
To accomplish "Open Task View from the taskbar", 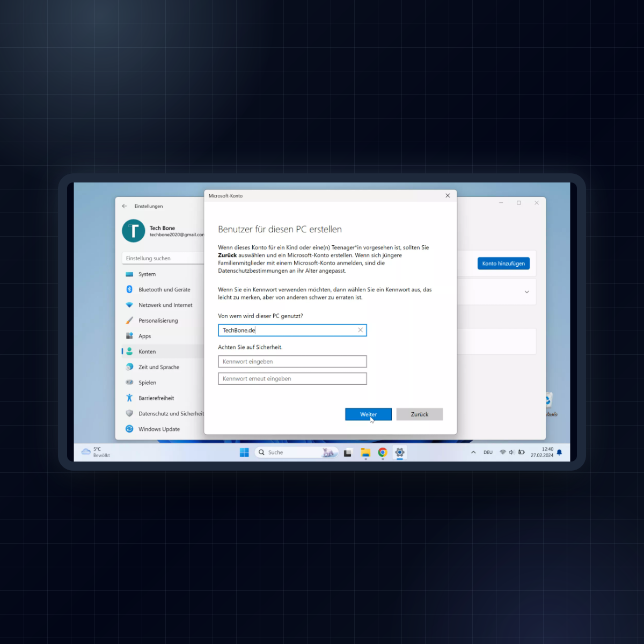I will point(348,452).
